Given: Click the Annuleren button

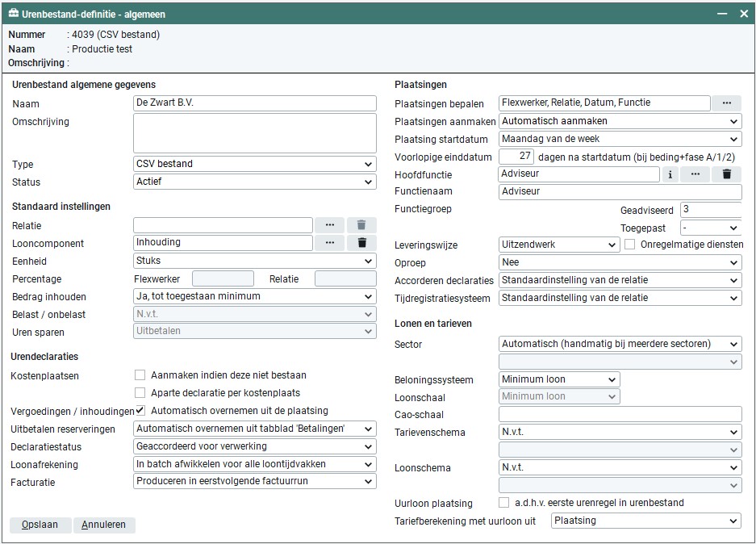Looking at the screenshot, I should [x=104, y=525].
